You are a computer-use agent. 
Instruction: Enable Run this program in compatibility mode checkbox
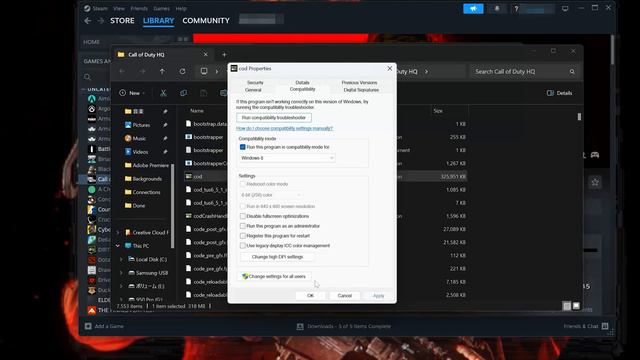(x=242, y=147)
